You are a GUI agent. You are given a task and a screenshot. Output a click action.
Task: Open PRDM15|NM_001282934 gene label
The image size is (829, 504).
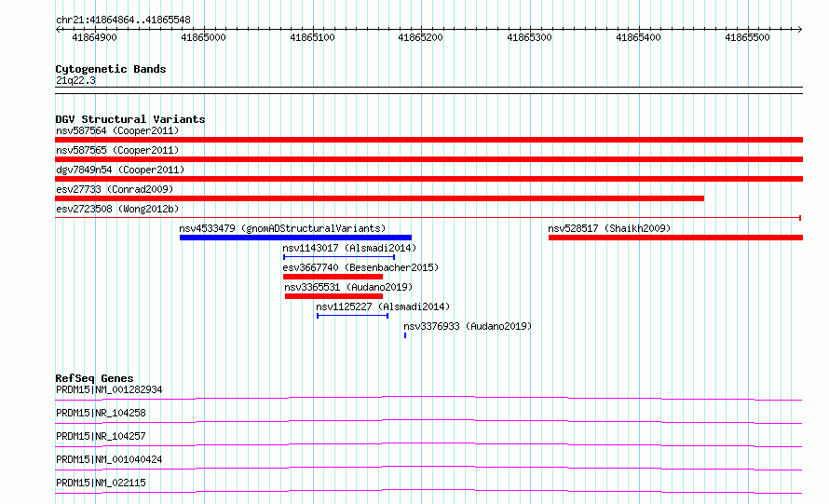[109, 389]
